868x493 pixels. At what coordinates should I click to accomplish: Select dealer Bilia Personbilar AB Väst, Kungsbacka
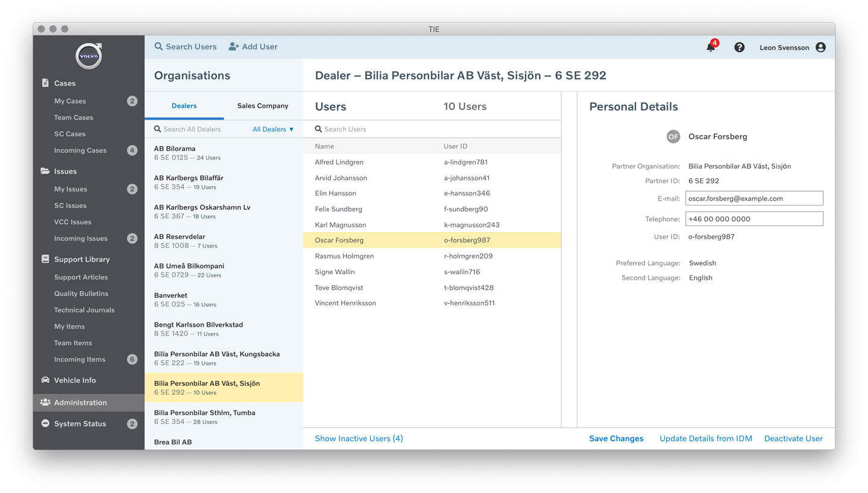224,359
